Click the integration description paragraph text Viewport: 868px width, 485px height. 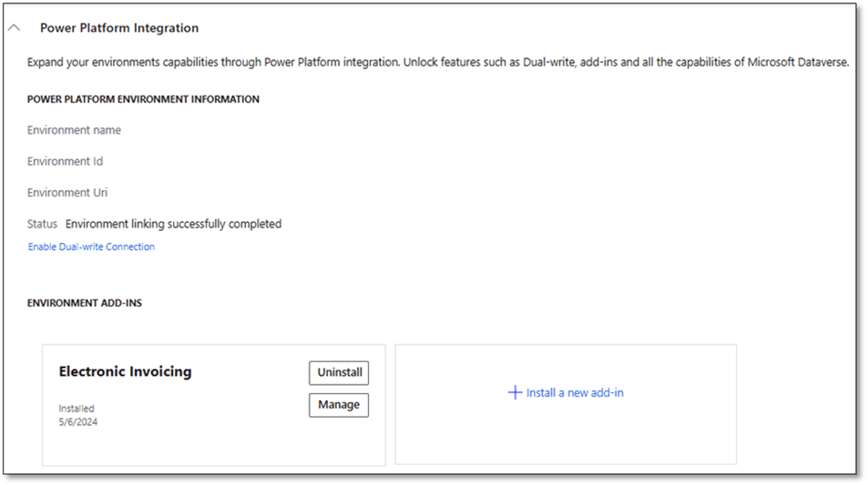[437, 64]
